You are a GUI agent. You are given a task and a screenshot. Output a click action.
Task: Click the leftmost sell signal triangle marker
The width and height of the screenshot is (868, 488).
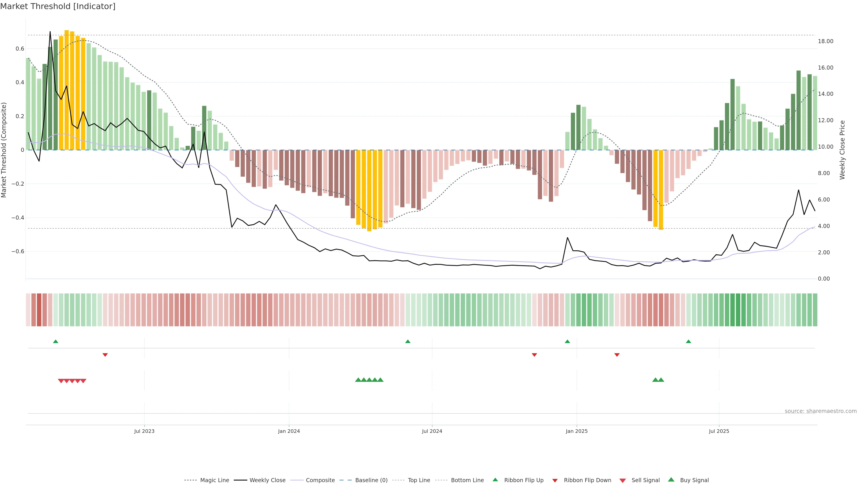click(61, 381)
